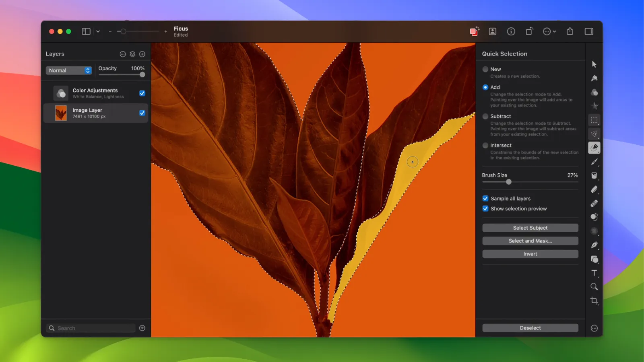Click Select Subject
Screen dimensions: 644x362
tap(530, 228)
